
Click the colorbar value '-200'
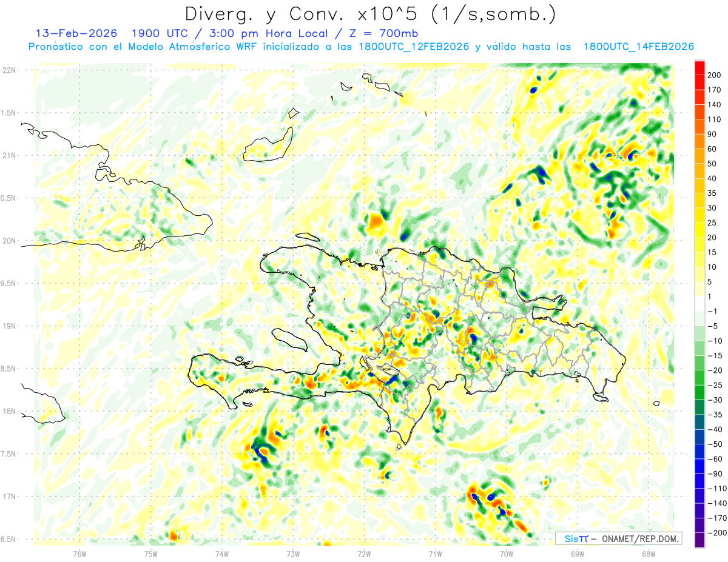(717, 533)
